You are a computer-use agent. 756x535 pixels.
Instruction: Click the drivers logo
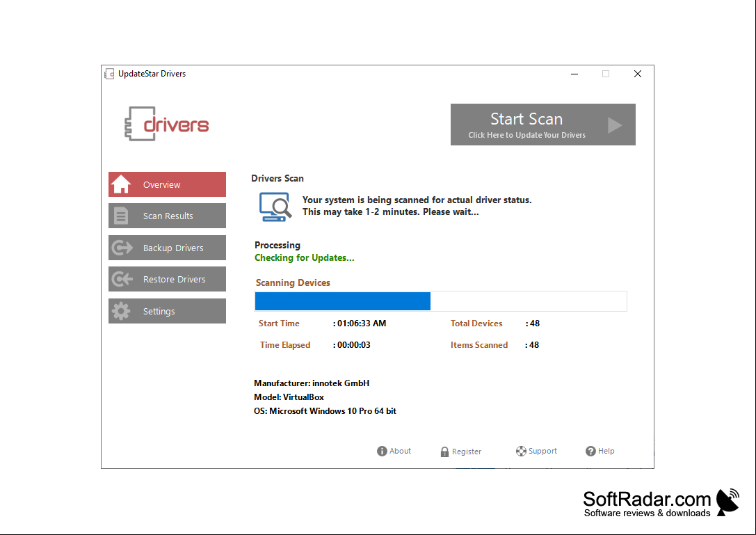(167, 124)
